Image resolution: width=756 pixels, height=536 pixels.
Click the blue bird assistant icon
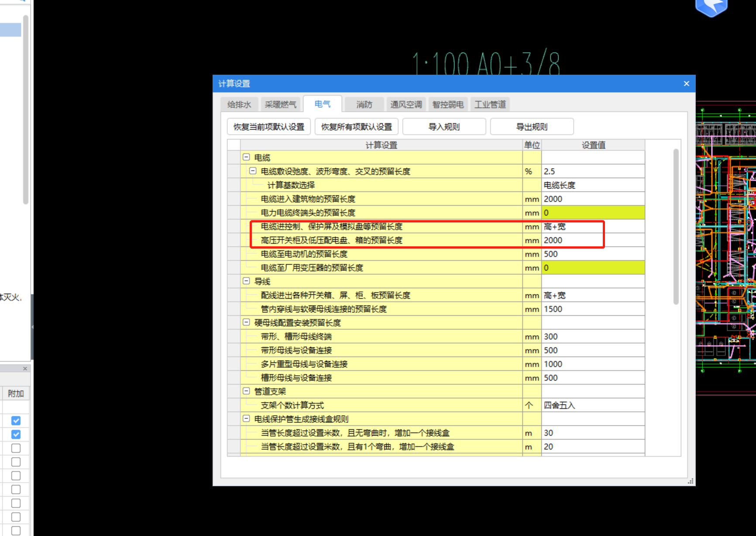coord(711,7)
